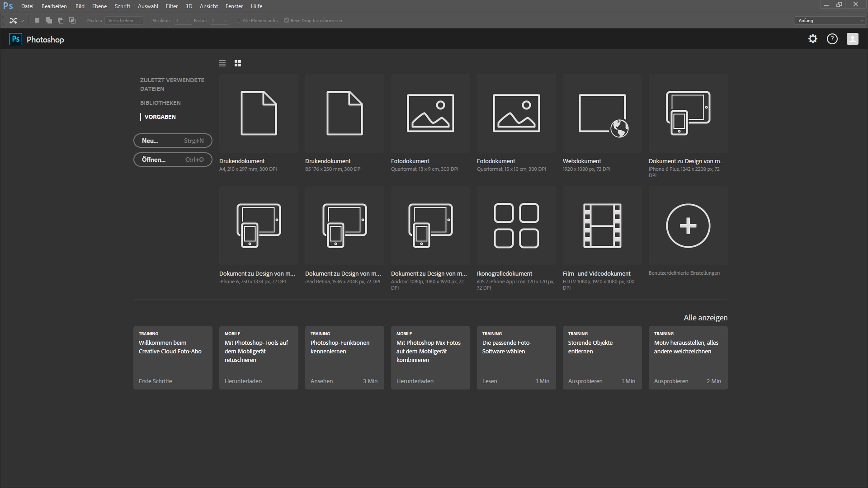This screenshot has height=488, width=868.
Task: Select the Add to selection icon
Action: pyautogui.click(x=49, y=20)
